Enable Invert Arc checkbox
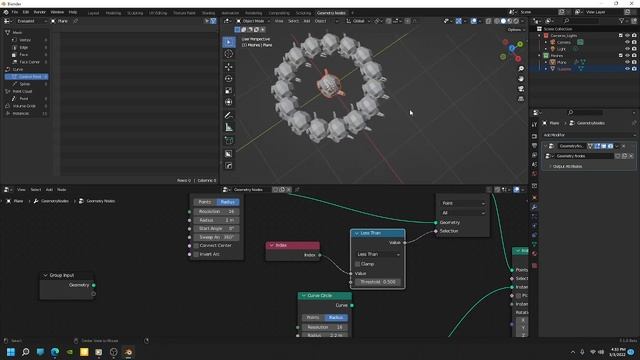 [x=196, y=254]
